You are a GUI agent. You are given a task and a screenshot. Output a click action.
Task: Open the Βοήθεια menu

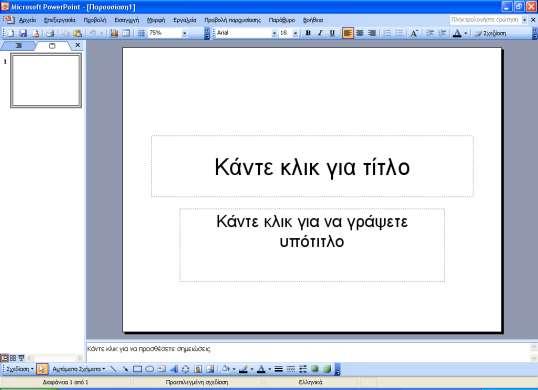click(313, 20)
